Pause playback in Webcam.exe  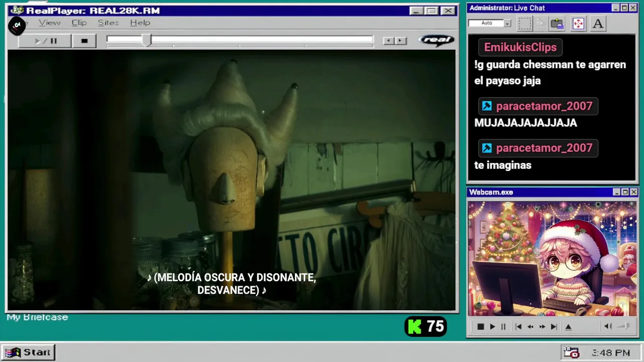[503, 327]
